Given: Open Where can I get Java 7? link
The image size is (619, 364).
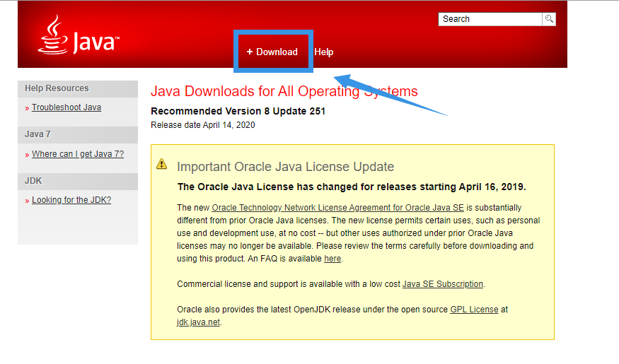Looking at the screenshot, I should pyautogui.click(x=78, y=154).
